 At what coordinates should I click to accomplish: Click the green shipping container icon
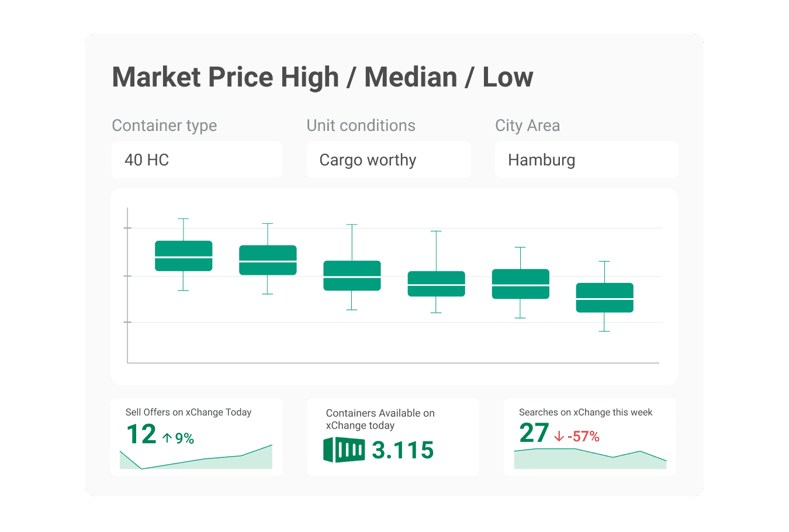click(344, 450)
